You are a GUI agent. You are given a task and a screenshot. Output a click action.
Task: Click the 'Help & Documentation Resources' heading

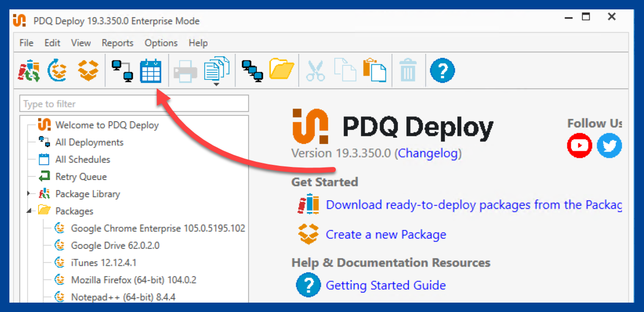pyautogui.click(x=391, y=262)
